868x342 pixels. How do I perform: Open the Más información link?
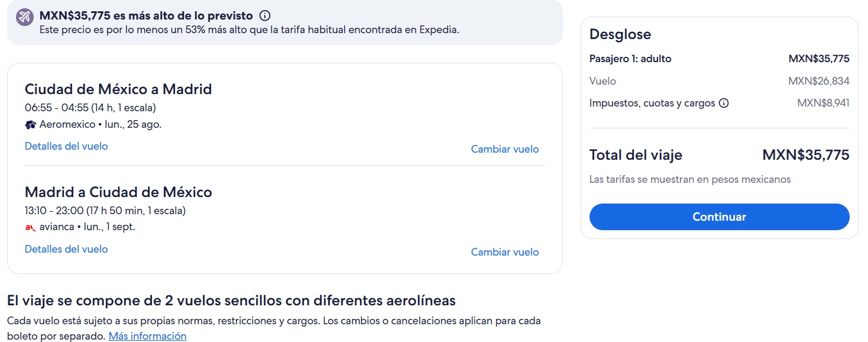click(147, 336)
